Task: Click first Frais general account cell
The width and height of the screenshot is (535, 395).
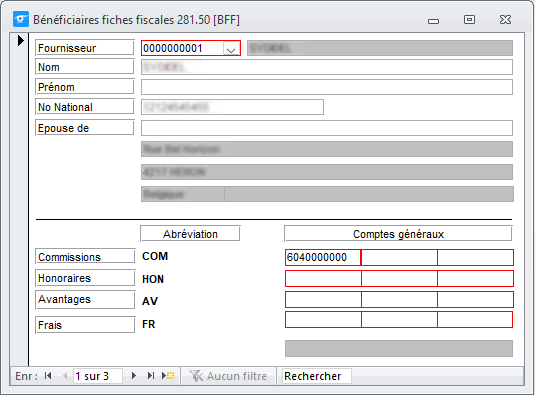Action: coord(323,320)
